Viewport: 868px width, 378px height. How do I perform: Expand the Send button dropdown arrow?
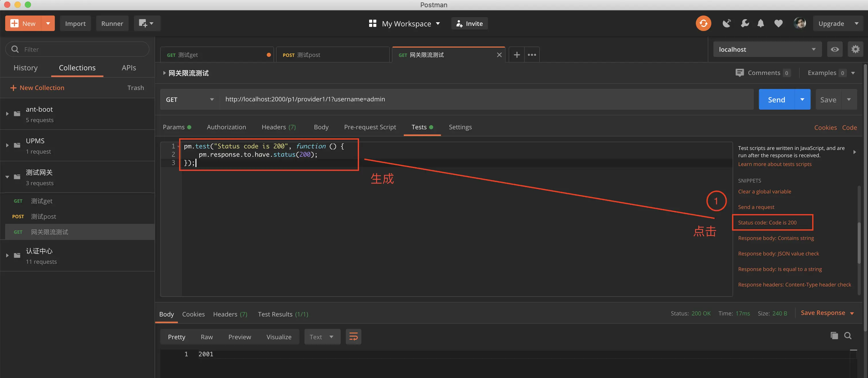(x=802, y=100)
